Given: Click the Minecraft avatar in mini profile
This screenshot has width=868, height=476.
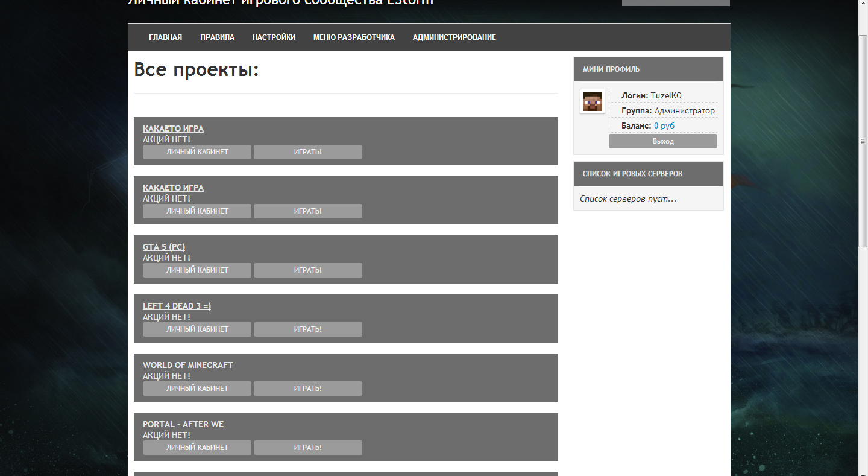Looking at the screenshot, I should click(x=593, y=101).
